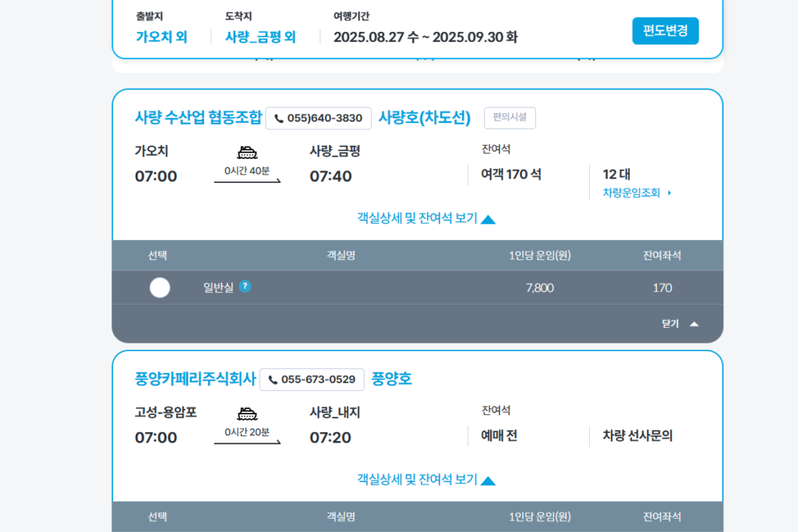Click the collapse chevron beside 닫기
Viewport: 798px width, 532px height.
[694, 323]
